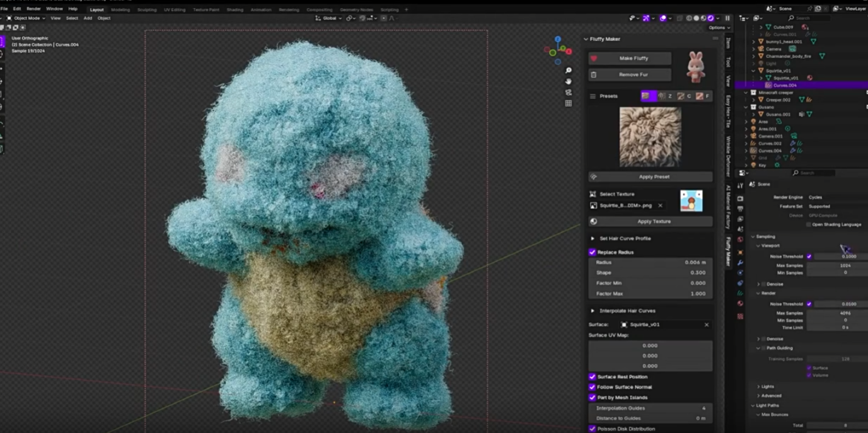
Task: Expand Interpolate Hair Curves section
Action: (x=592, y=311)
